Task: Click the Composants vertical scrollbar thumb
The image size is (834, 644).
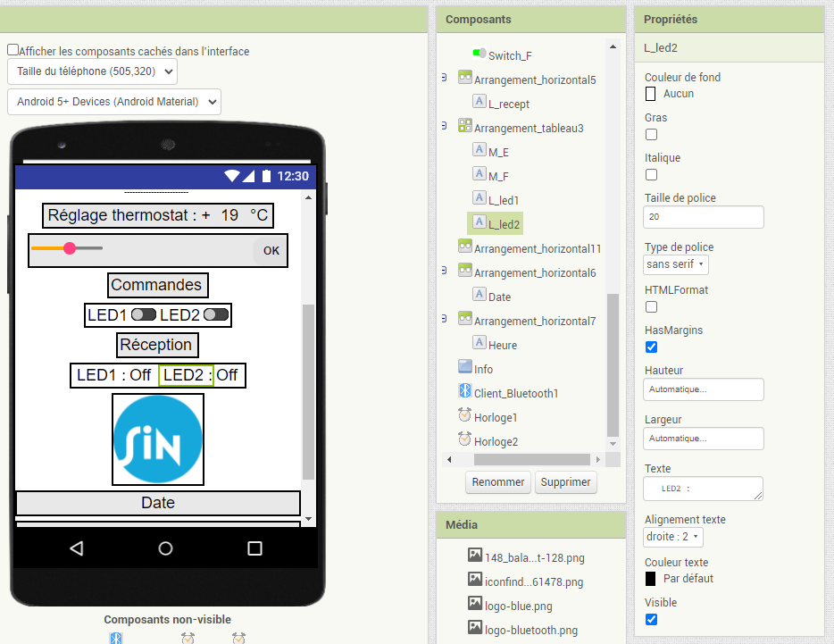Action: point(613,365)
